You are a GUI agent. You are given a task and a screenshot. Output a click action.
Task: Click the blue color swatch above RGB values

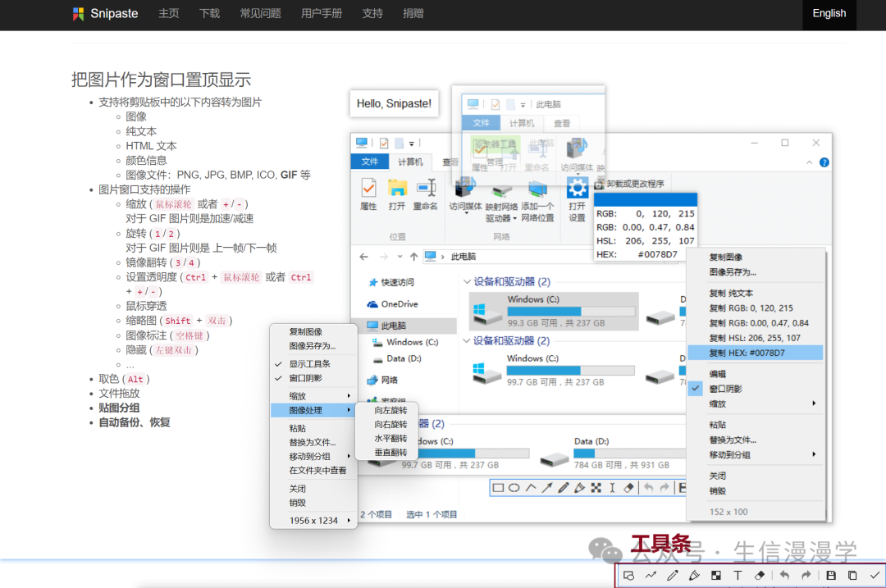(x=646, y=200)
